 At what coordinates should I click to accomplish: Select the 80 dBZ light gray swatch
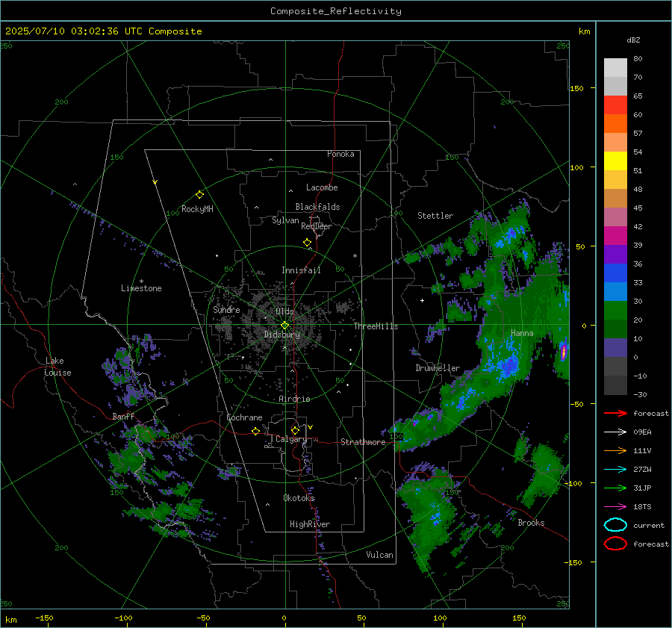[x=615, y=67]
